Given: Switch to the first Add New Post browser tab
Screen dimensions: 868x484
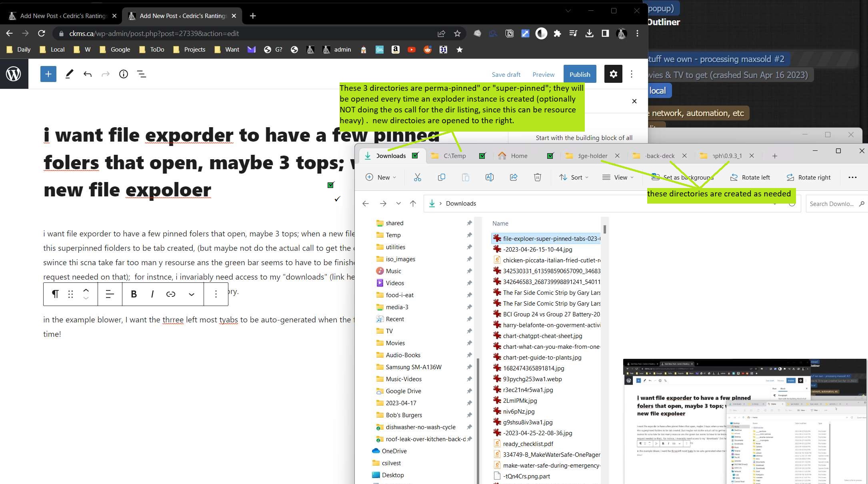Looking at the screenshot, I should [63, 16].
